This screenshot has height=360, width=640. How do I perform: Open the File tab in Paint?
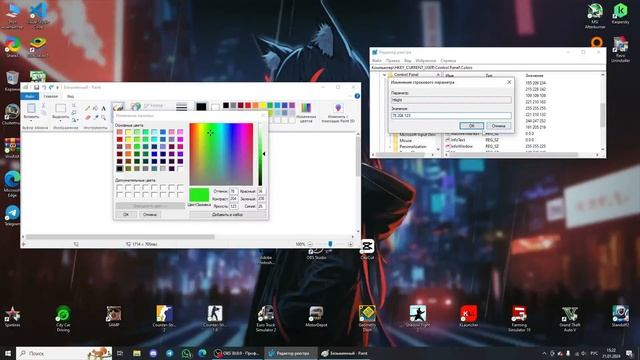click(x=30, y=96)
